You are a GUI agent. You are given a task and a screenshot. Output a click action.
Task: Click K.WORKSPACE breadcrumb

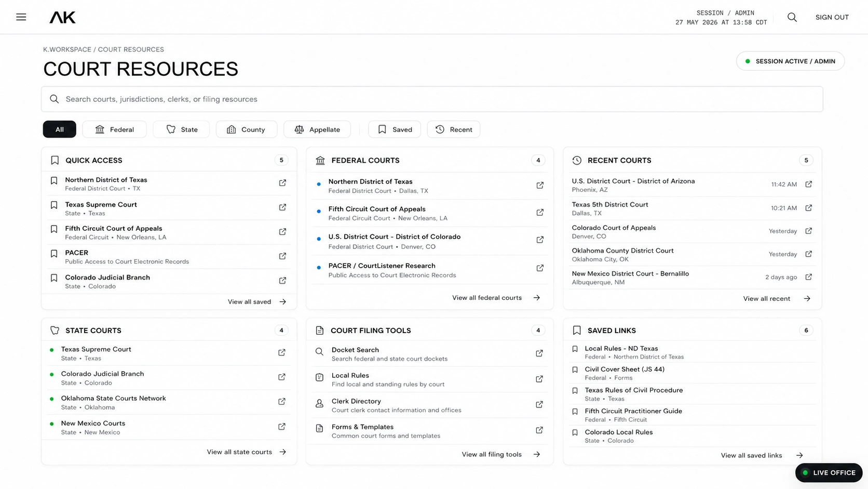pyautogui.click(x=67, y=49)
